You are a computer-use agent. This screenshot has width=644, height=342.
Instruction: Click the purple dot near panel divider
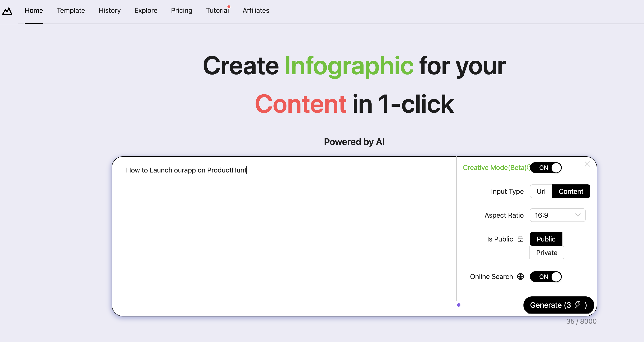click(459, 305)
